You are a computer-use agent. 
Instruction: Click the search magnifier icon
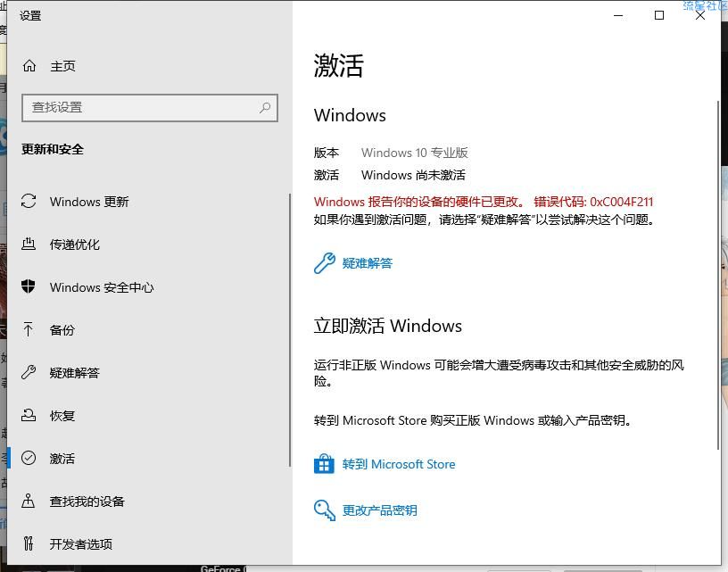click(x=265, y=108)
